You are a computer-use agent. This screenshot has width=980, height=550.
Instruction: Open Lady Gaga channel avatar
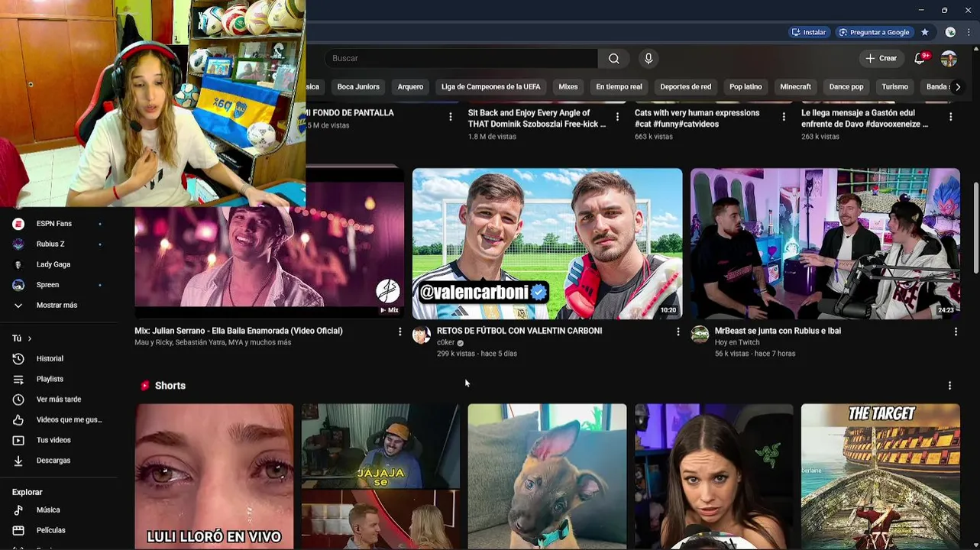point(18,264)
